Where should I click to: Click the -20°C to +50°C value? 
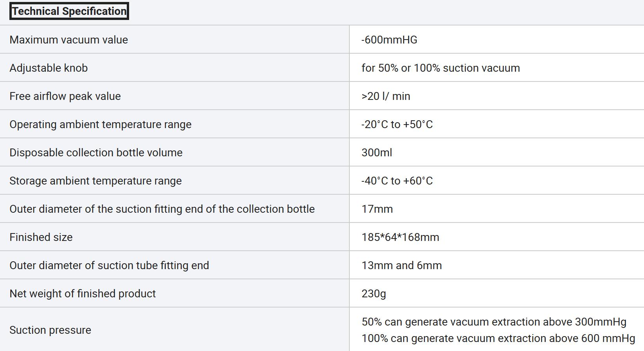[x=397, y=124]
